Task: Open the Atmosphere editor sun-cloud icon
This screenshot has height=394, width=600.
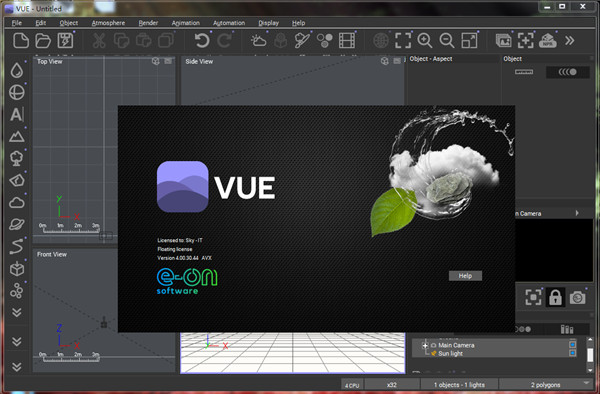Action: [258, 41]
